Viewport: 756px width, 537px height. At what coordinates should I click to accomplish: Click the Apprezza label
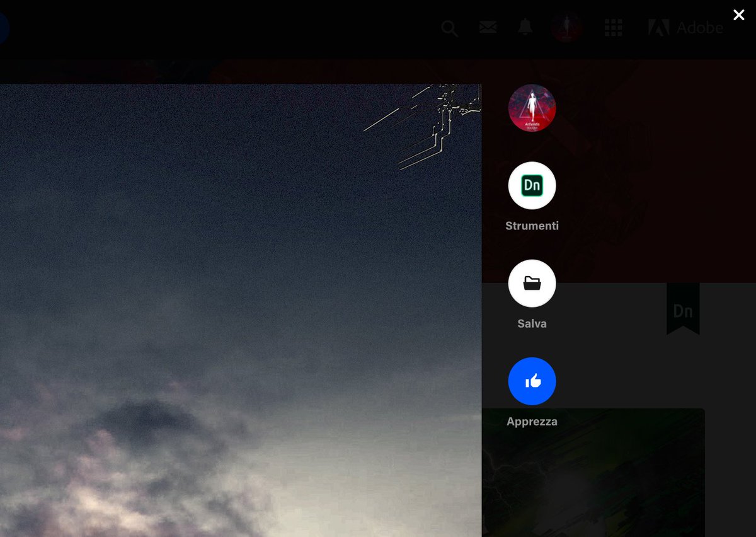pyautogui.click(x=532, y=422)
